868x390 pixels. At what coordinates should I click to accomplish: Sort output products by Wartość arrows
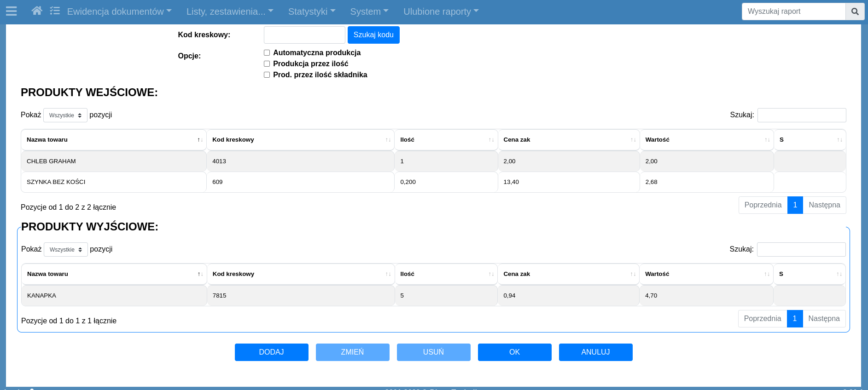point(767,274)
